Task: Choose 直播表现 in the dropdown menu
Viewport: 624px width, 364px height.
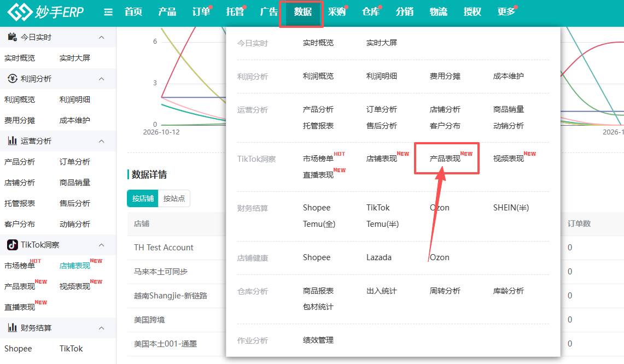Action: tap(318, 175)
